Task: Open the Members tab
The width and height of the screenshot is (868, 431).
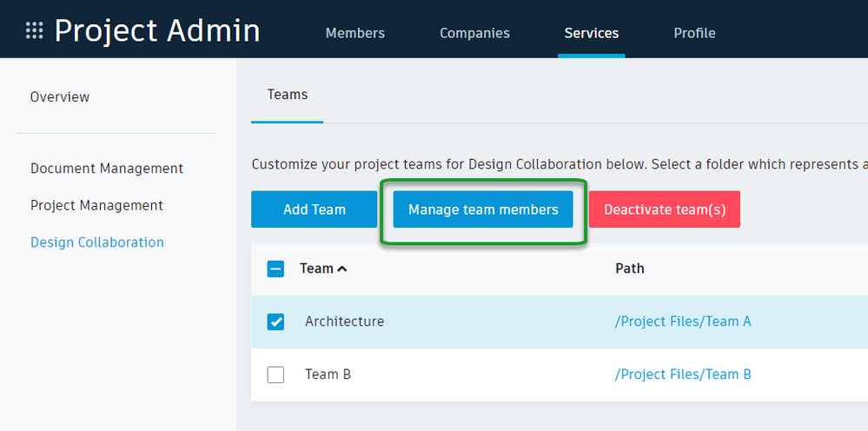Action: (x=354, y=33)
